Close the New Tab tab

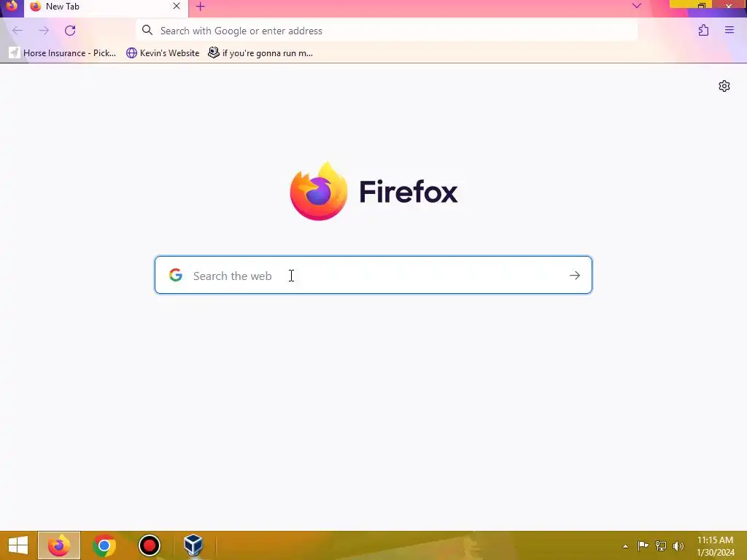[x=177, y=6]
